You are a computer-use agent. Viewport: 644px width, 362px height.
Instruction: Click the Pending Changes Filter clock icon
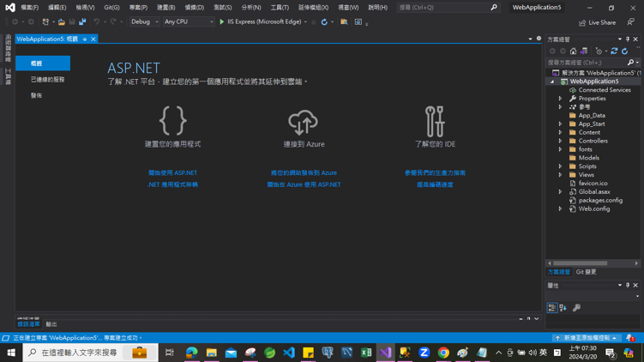(x=599, y=51)
